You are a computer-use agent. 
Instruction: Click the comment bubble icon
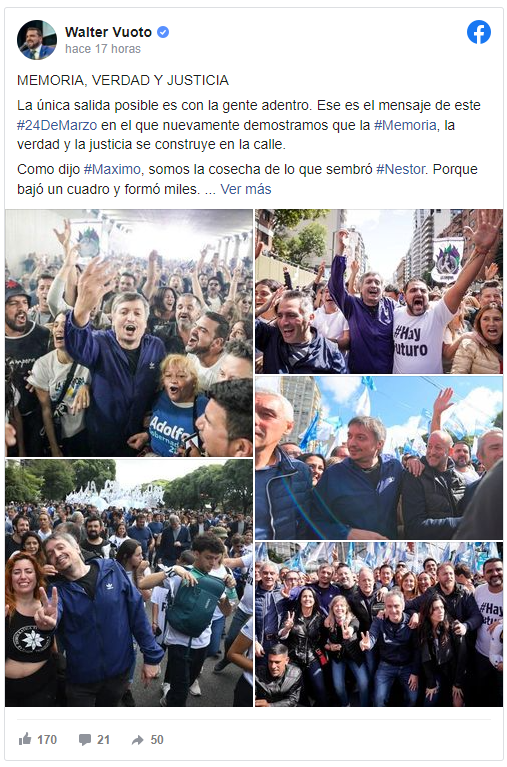pyautogui.click(x=85, y=740)
